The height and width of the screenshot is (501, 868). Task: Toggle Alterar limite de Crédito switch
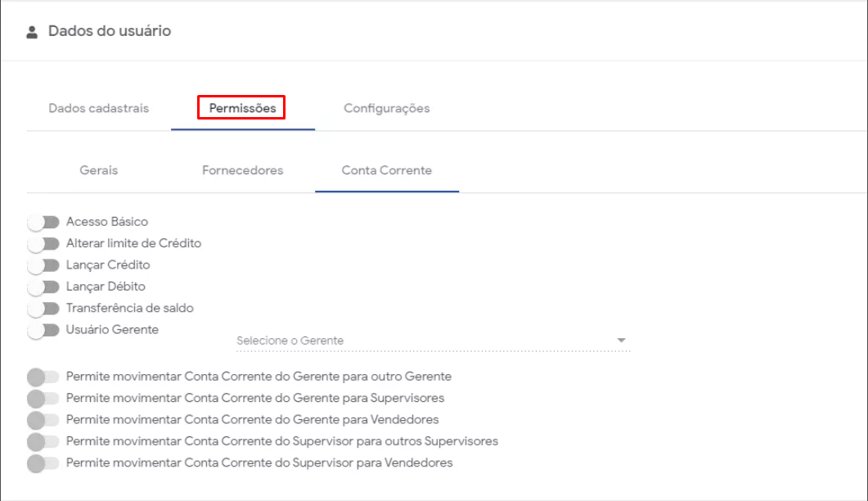[x=43, y=244]
